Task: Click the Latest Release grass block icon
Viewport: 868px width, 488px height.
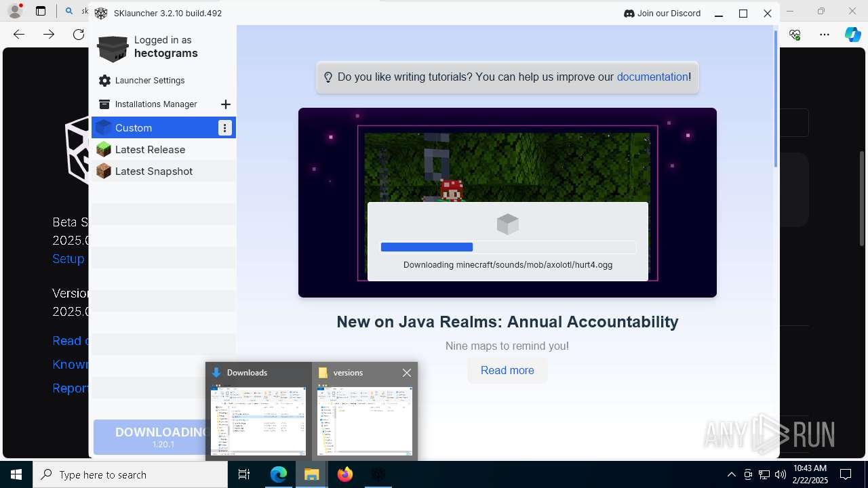Action: tap(104, 150)
